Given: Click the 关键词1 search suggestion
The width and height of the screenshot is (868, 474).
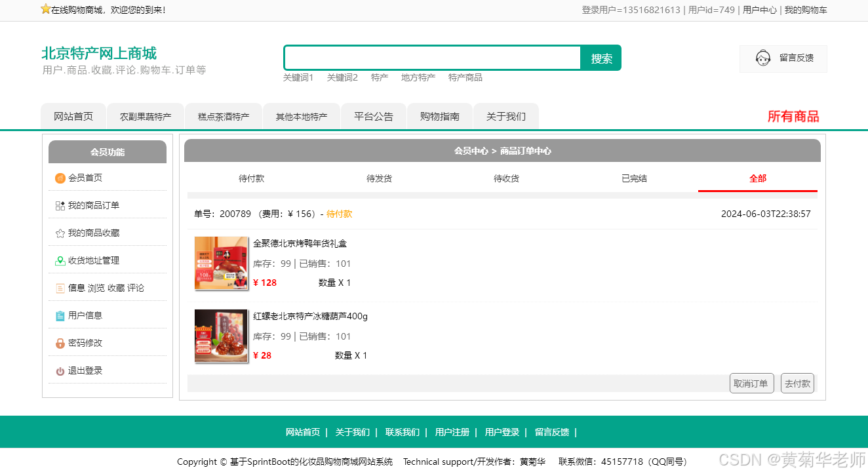Looking at the screenshot, I should 298,77.
